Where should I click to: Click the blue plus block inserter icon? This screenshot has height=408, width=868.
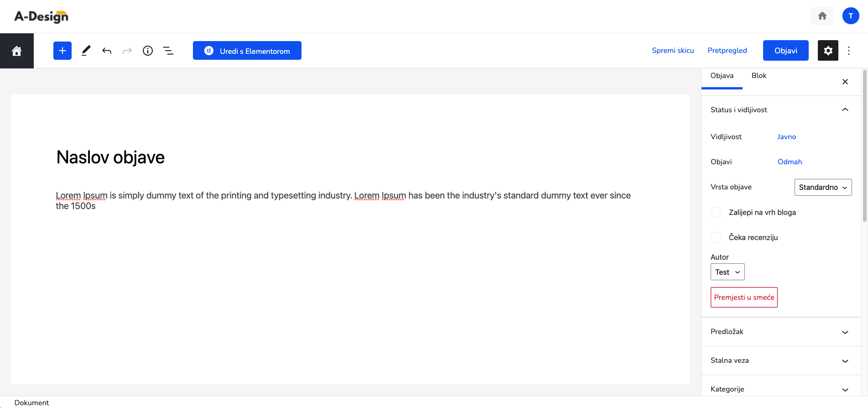[62, 51]
